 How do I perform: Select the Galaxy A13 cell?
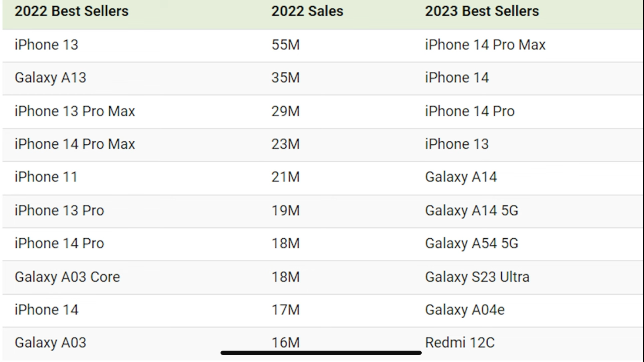click(x=50, y=78)
